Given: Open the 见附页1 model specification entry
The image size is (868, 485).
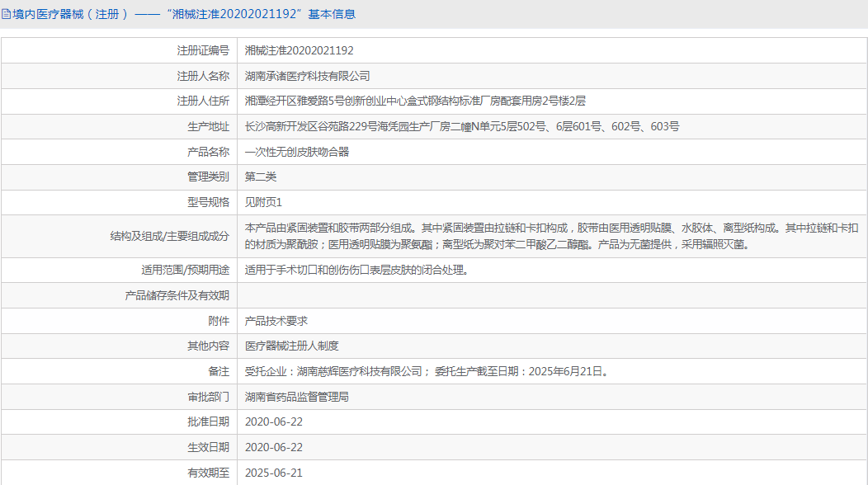Looking at the screenshot, I should [x=264, y=202].
